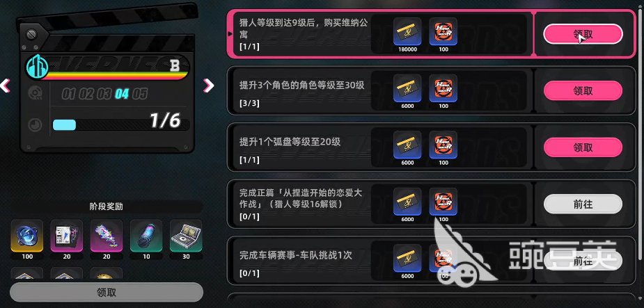Go to previous stage with left arrow
This screenshot has width=644, height=308.
[x=5, y=86]
